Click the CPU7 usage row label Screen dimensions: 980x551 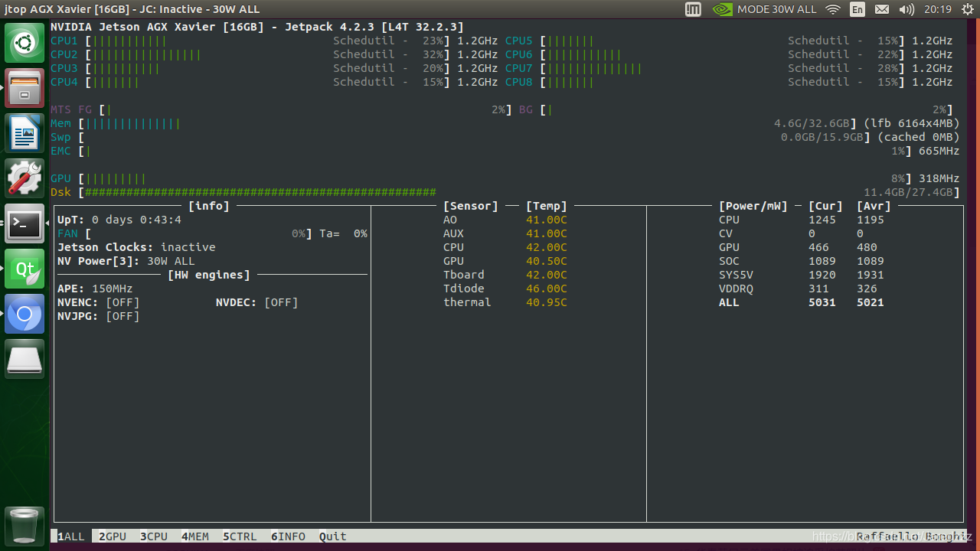(519, 68)
